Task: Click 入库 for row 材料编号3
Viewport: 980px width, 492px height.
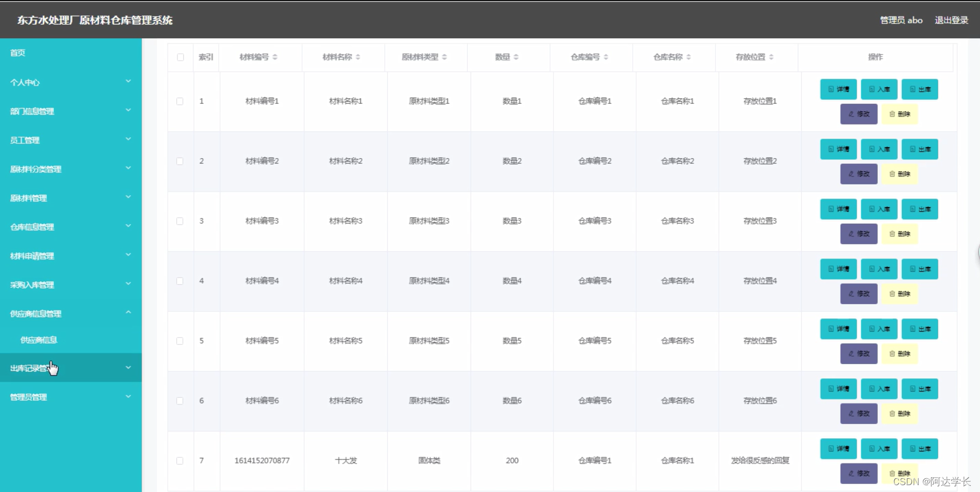Action: [879, 209]
